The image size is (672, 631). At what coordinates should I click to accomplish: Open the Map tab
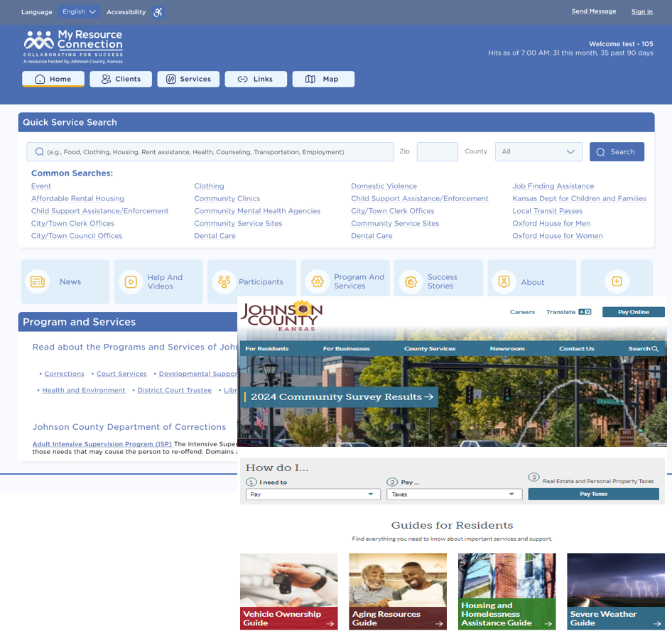coord(323,79)
